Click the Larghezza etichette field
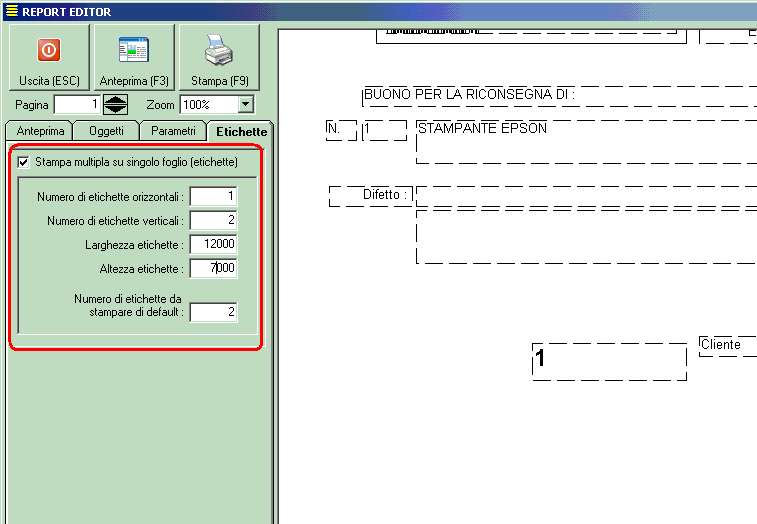Viewport: 757px width, 524px height. coord(213,244)
